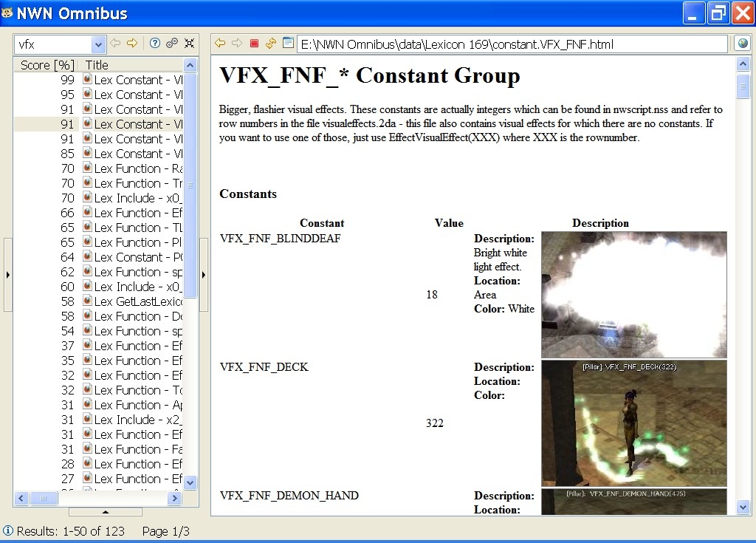756x543 pixels.
Task: Sort results by Score [%] column
Action: pyautogui.click(x=47, y=65)
